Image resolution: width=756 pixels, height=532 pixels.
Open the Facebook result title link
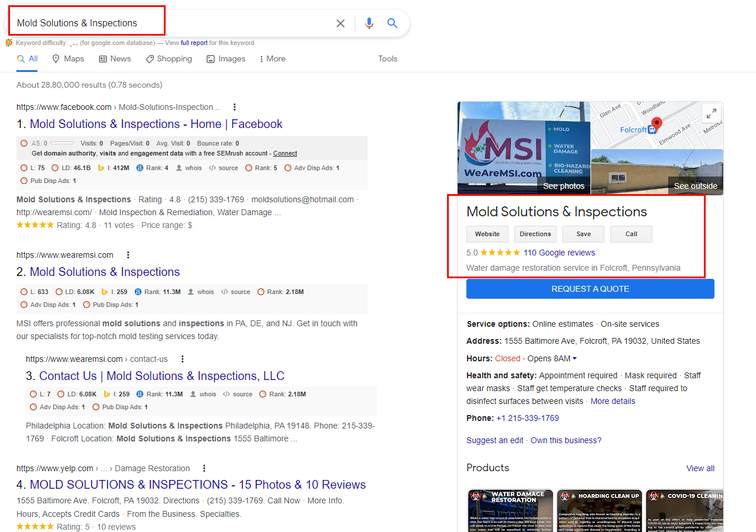(x=156, y=124)
